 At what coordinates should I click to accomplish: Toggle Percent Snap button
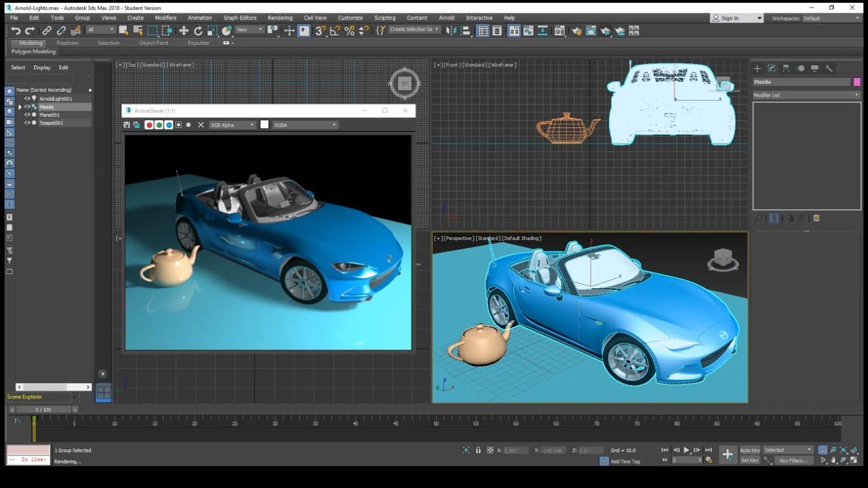[349, 30]
